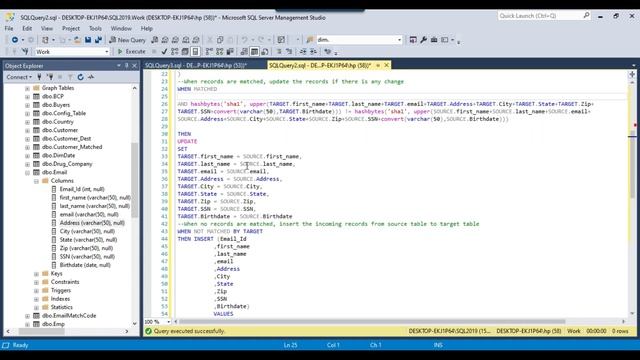Open the Connect dropdown in Object Explorer
This screenshot has width=640, height=360.
pos(19,77)
